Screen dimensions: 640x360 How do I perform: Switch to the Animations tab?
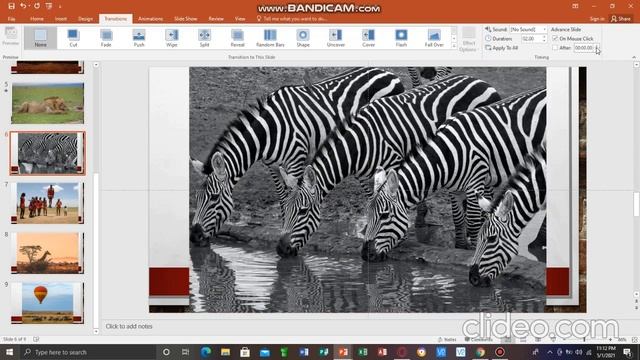pyautogui.click(x=150, y=19)
